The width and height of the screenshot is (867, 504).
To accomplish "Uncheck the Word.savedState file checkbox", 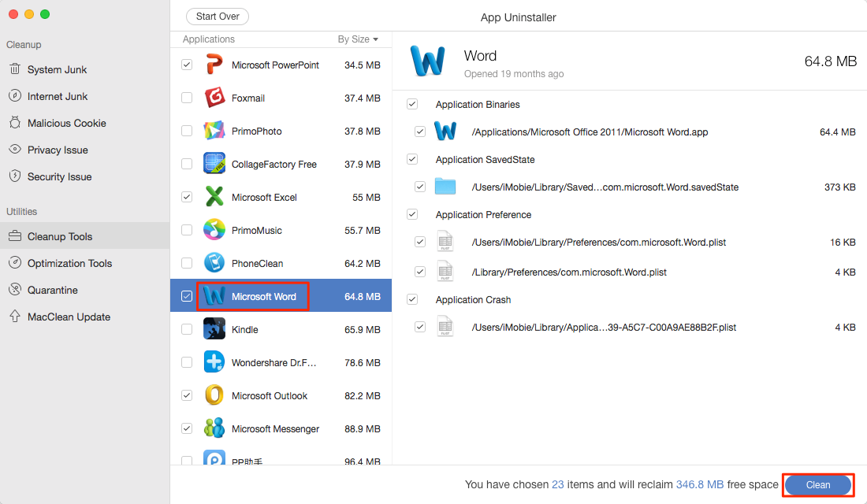I will pos(420,186).
